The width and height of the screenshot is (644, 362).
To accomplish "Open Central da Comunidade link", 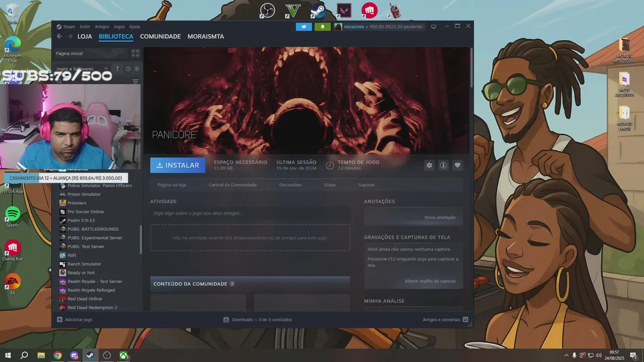I will tap(232, 185).
